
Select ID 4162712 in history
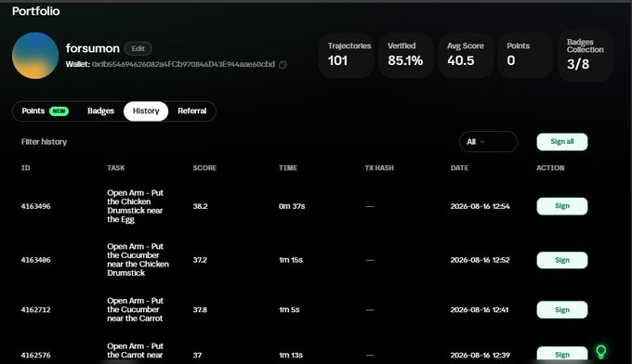(x=36, y=309)
